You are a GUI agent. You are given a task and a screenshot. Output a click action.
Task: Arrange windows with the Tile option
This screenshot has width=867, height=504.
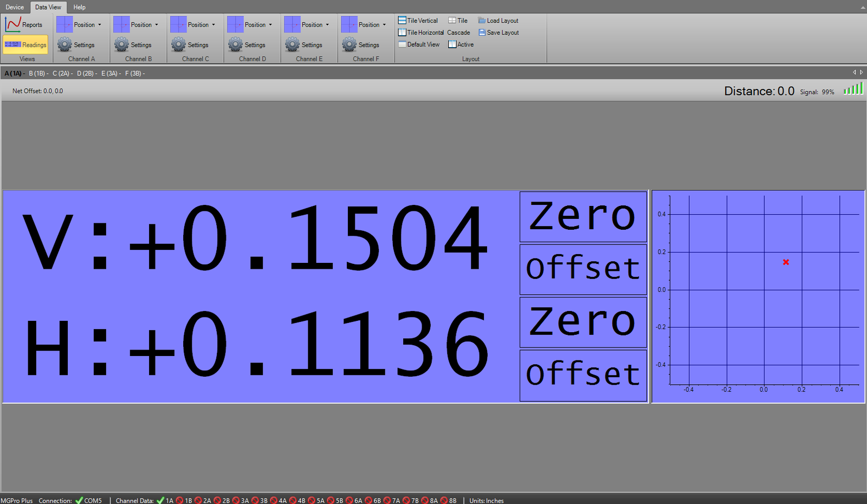point(458,21)
